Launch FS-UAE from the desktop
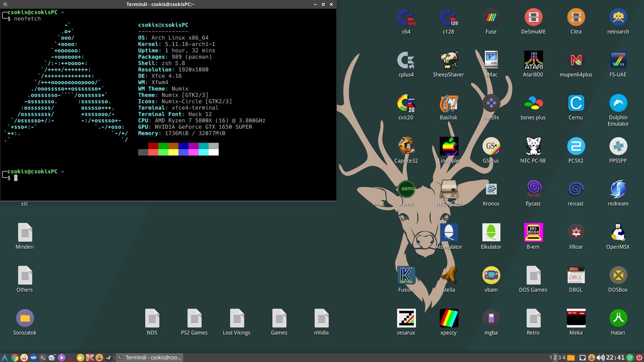Viewport: 644px width, 362px height. pos(618,60)
